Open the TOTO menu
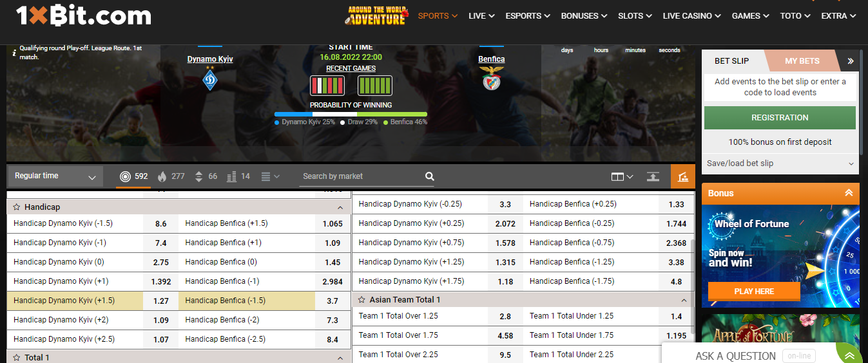868x363 pixels. tap(795, 16)
